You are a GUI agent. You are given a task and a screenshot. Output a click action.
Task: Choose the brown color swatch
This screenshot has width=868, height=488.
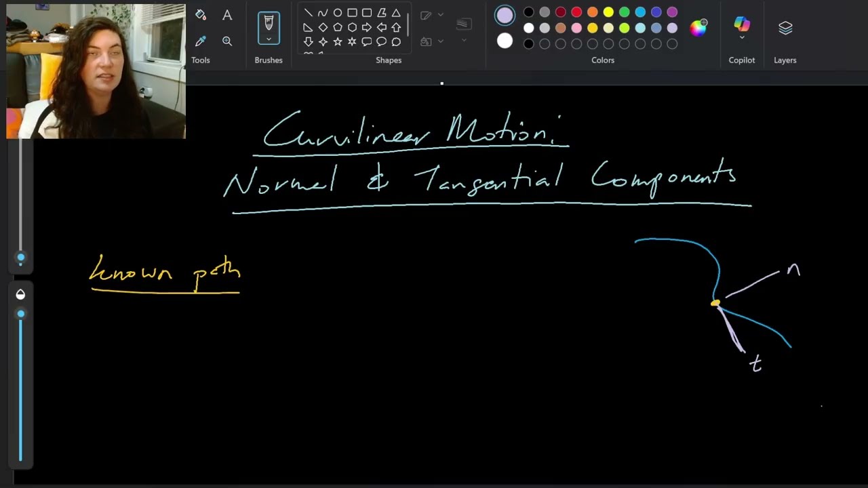click(561, 28)
